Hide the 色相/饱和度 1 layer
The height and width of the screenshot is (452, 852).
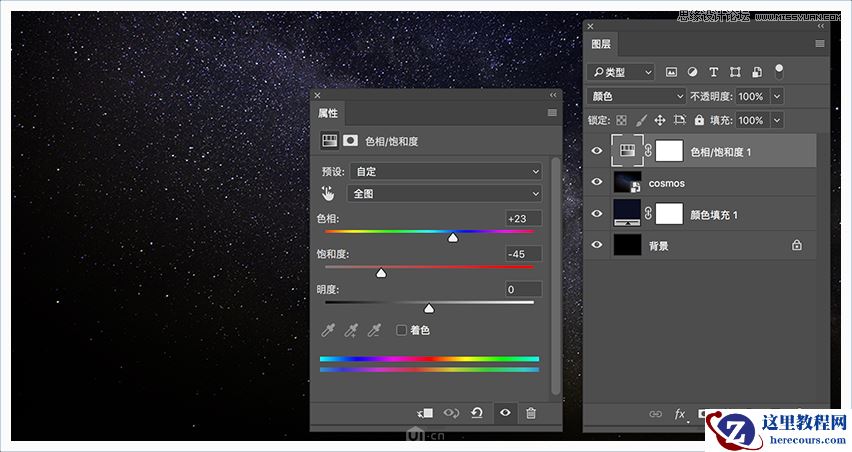tap(597, 150)
